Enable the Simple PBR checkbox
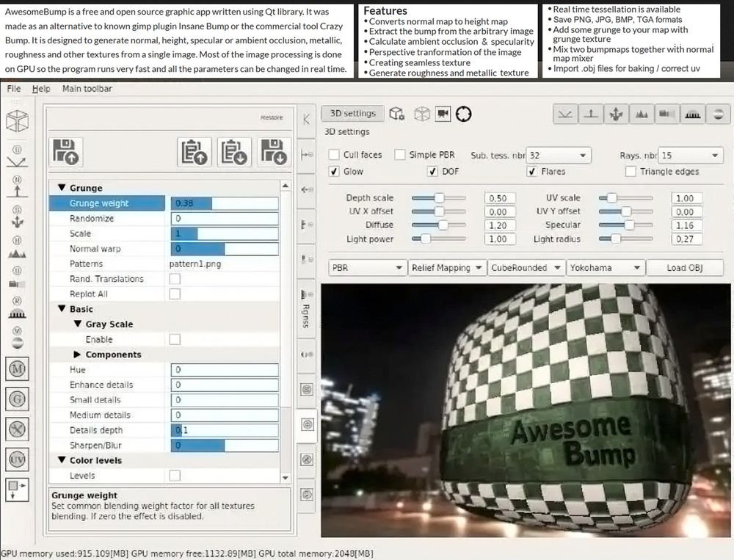Screen dimensions: 734x560 tap(400, 155)
